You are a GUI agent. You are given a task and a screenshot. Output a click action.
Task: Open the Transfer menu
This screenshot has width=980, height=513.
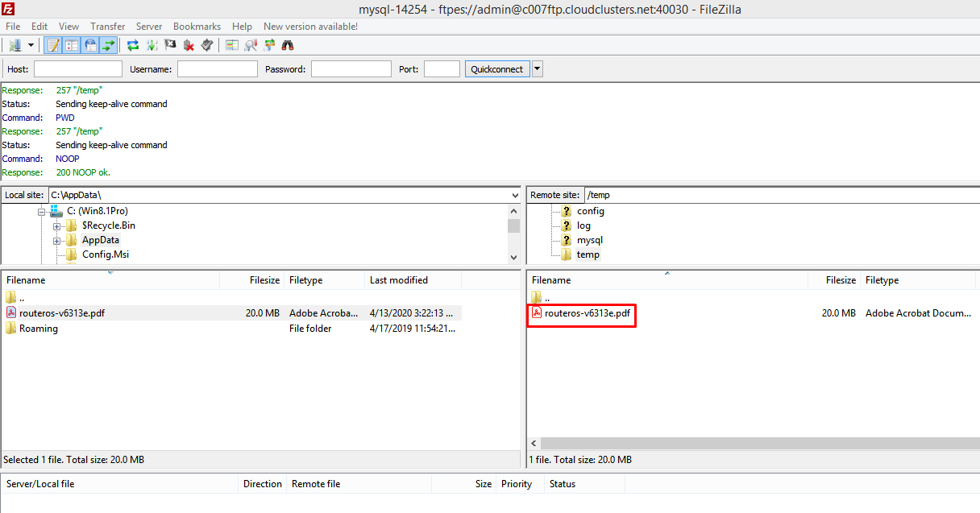coord(107,27)
